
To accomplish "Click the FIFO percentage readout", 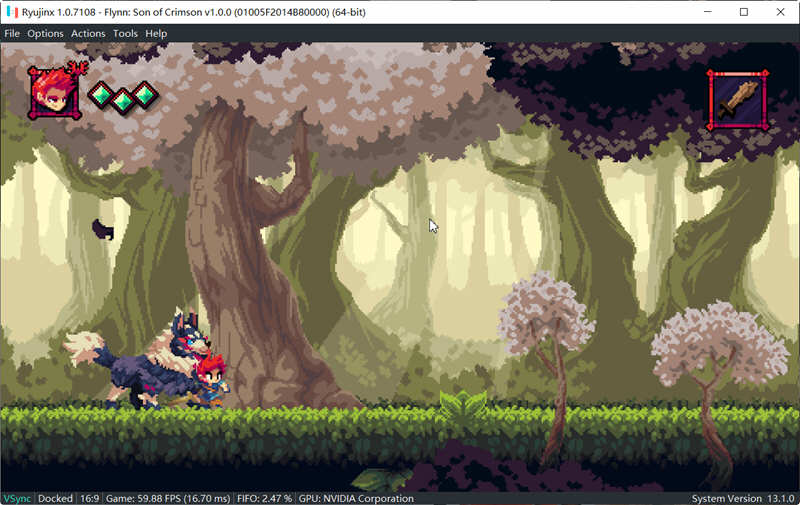I will [x=264, y=498].
